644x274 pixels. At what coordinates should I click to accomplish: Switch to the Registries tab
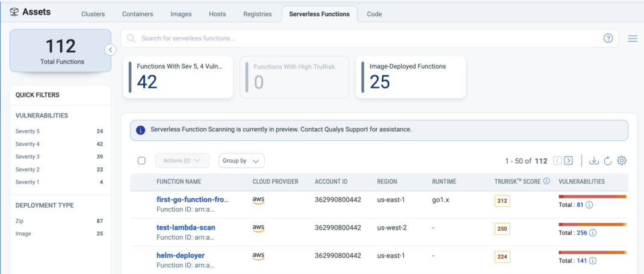(258, 14)
